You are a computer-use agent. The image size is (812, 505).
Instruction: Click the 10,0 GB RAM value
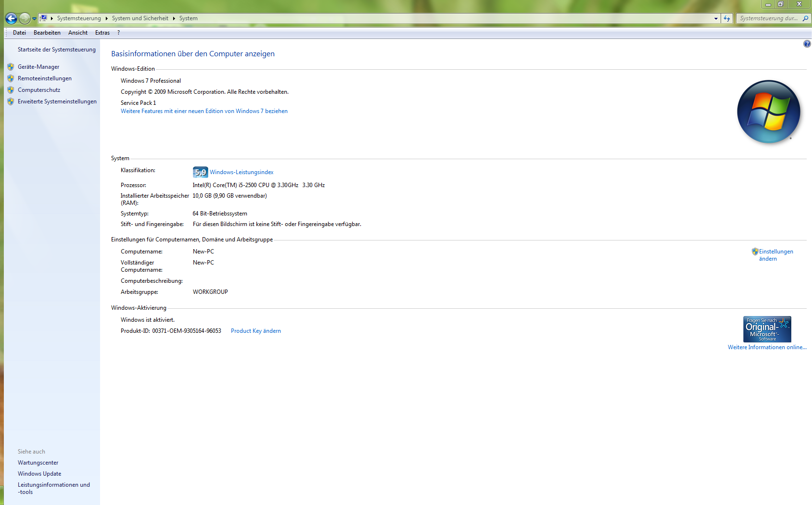(230, 196)
